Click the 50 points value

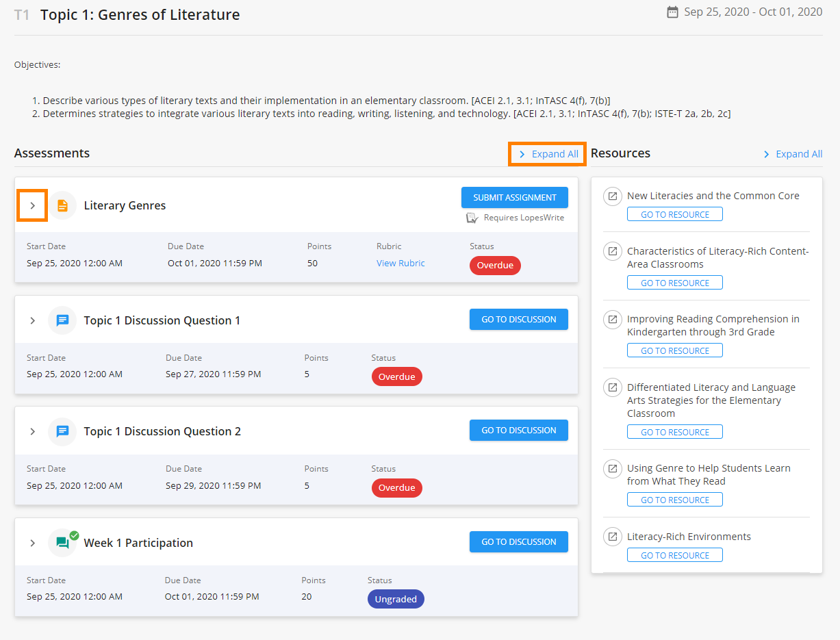(x=312, y=263)
